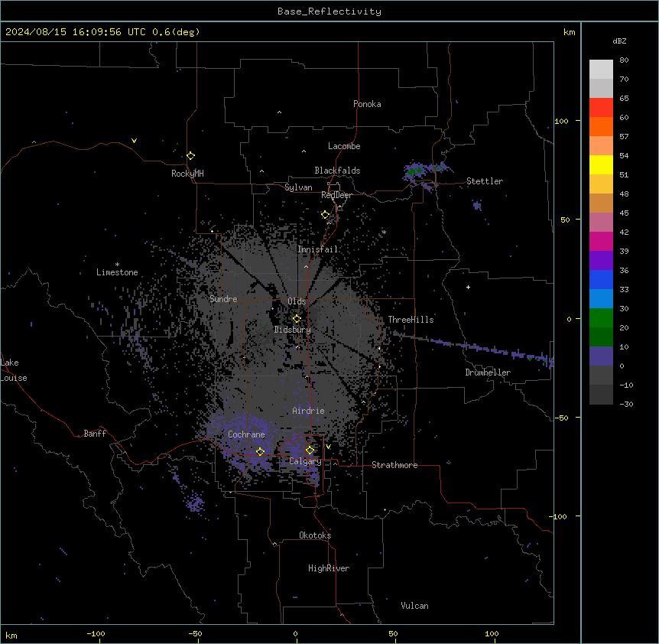Click the light blue 30-33 dBZ legend swatch
Viewport: 659px width, 644px height.
(x=601, y=299)
